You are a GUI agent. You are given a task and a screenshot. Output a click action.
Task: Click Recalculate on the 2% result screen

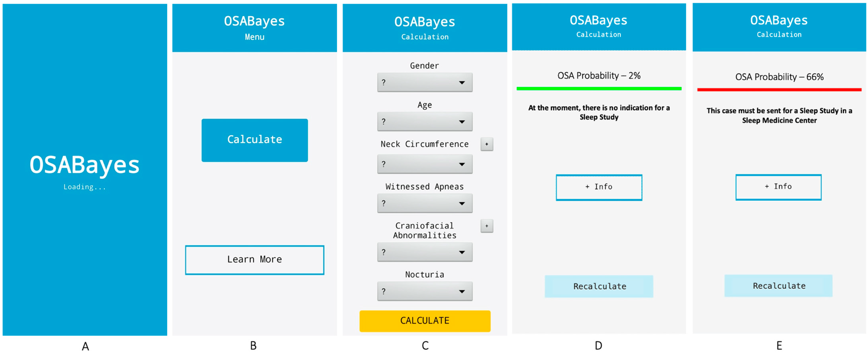(599, 286)
